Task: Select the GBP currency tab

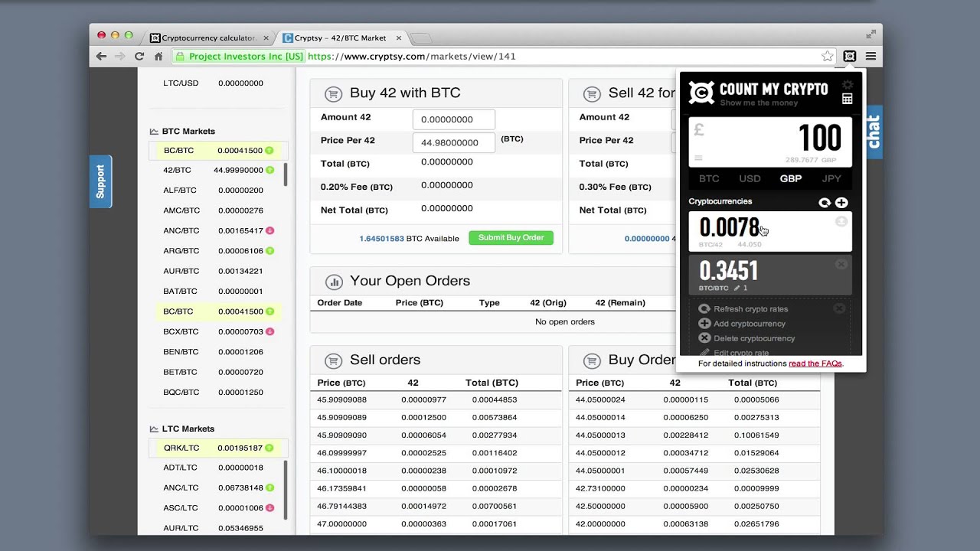Action: [791, 178]
